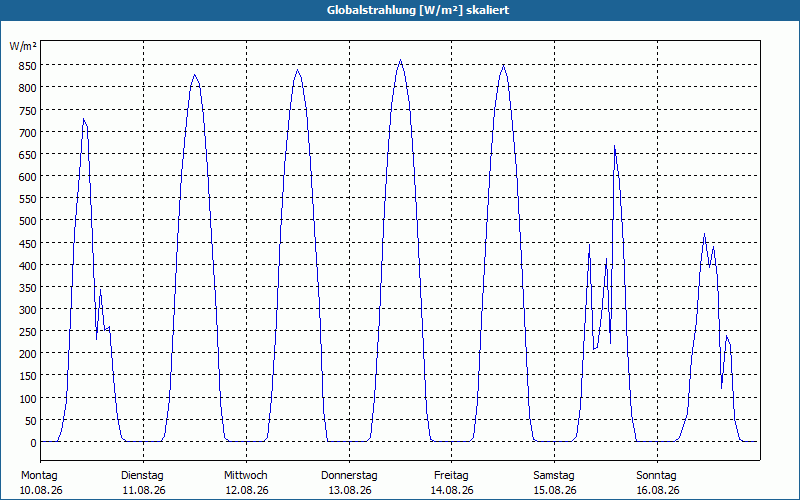The height and width of the screenshot is (500, 800).
Task: Click the Donnerstag day label
Action: (349, 476)
